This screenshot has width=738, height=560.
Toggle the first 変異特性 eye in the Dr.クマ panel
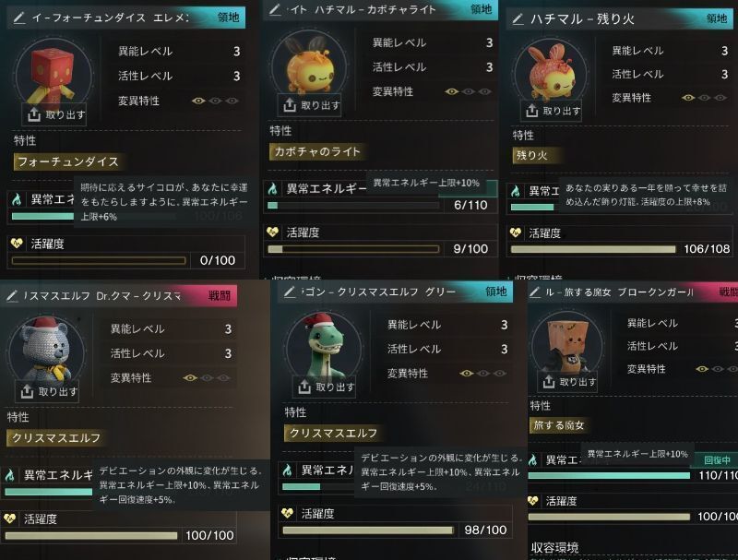click(190, 377)
